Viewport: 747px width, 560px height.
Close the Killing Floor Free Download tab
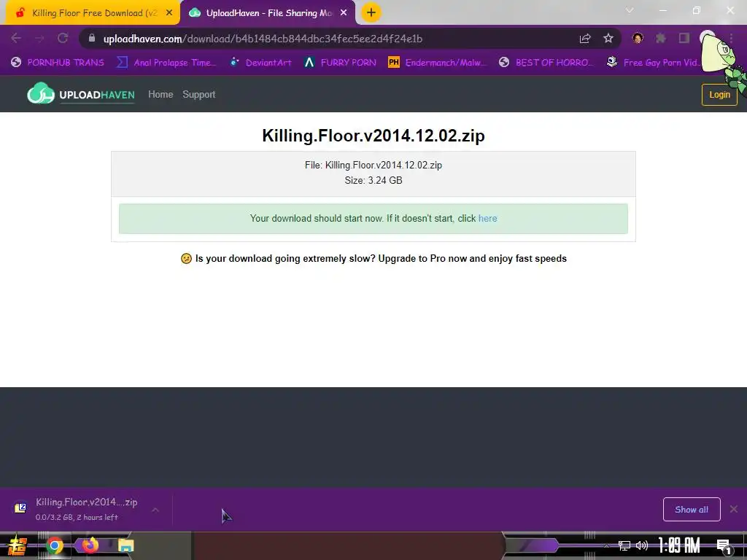[x=169, y=13]
